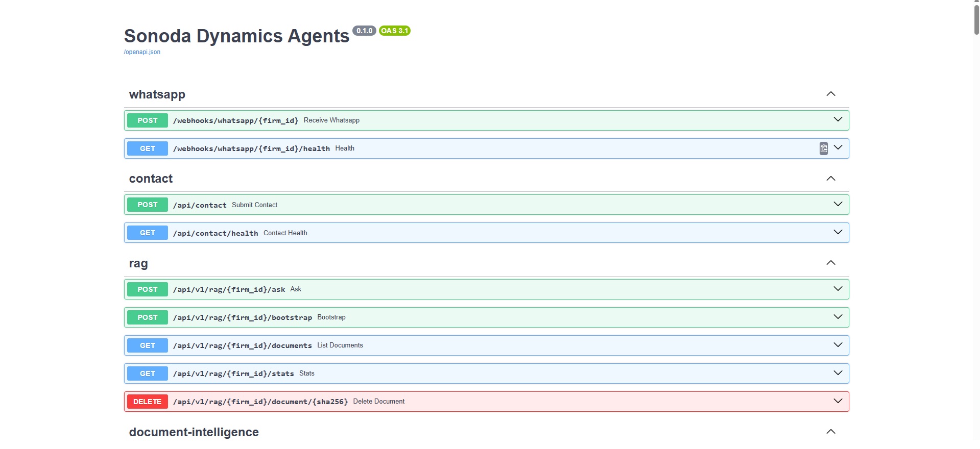
Task: Expand the Bootstrap endpoint chevron
Action: click(x=838, y=317)
